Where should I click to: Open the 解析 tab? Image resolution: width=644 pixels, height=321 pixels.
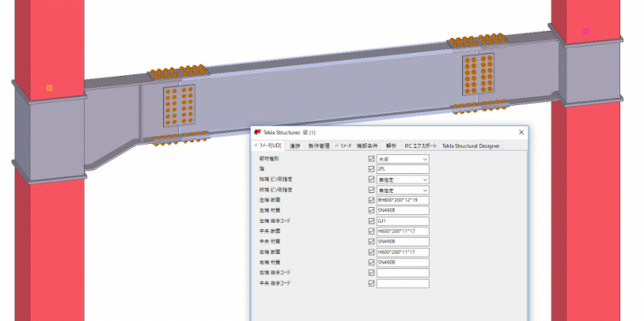[x=391, y=146]
